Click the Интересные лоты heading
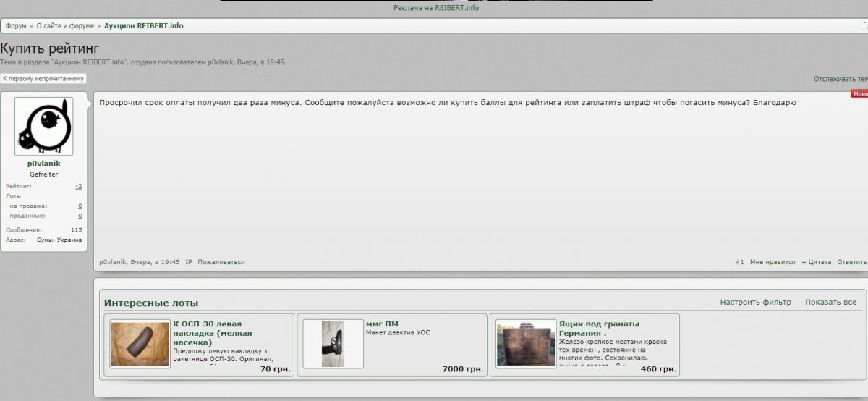The height and width of the screenshot is (401, 868). [x=151, y=303]
